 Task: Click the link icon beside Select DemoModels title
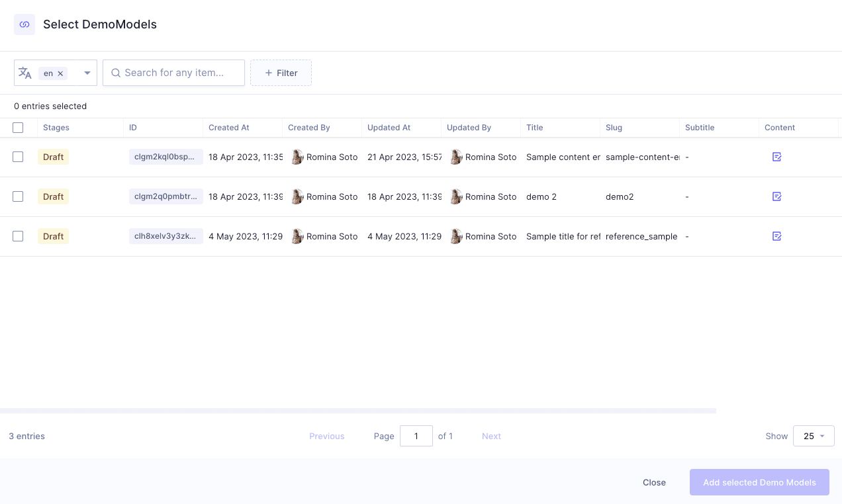[24, 24]
